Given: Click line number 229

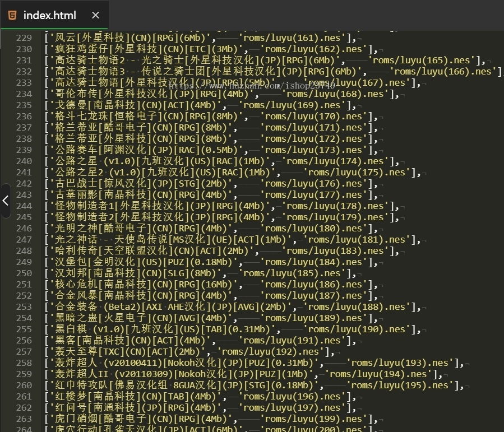Looking at the screenshot, I should point(24,38).
